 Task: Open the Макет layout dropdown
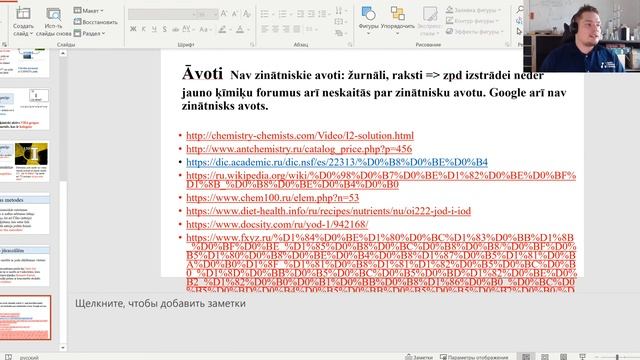(89, 10)
